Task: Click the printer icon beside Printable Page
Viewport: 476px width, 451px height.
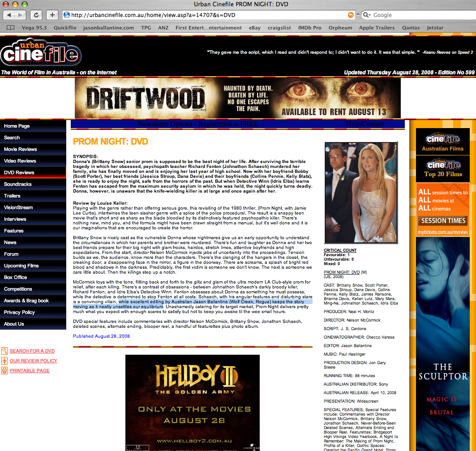Action: tap(4, 370)
